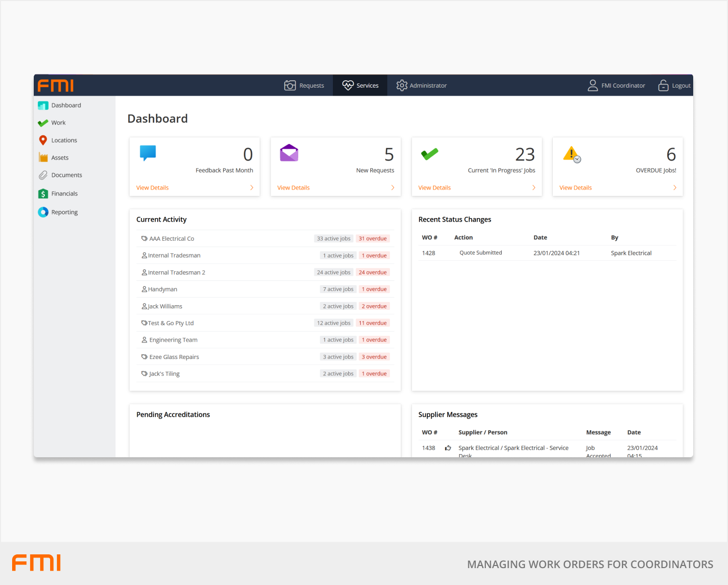Select the Assets factory icon
The width and height of the screenshot is (728, 585).
[x=43, y=158]
